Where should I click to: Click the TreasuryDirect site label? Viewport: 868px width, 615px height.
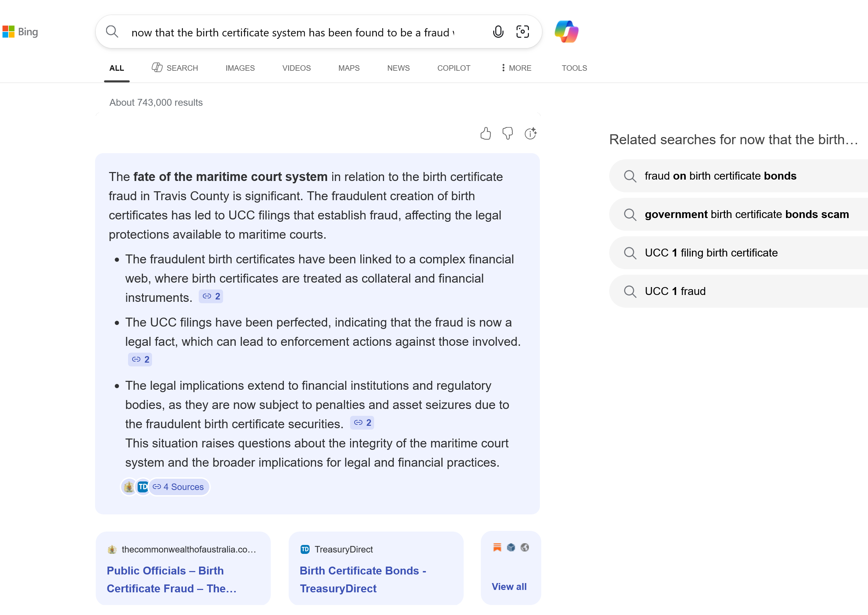(344, 549)
